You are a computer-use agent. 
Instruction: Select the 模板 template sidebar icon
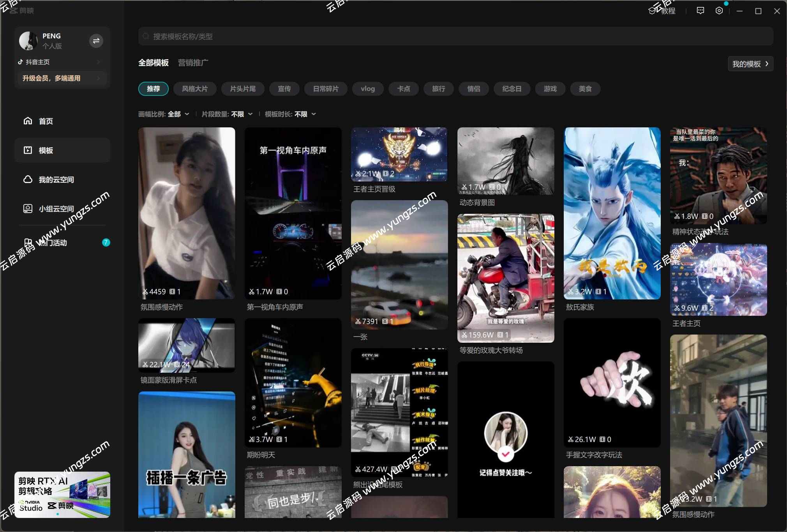click(28, 150)
